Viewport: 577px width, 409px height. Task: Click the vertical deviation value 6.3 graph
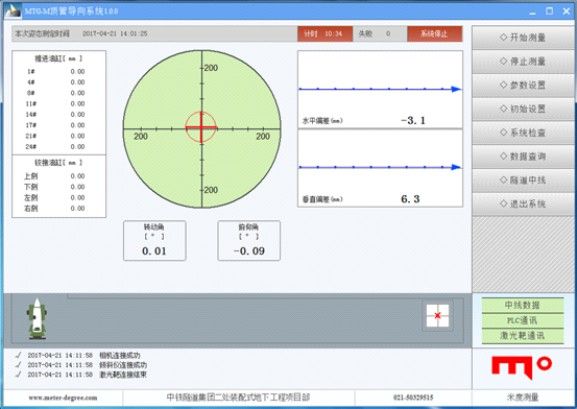380,168
